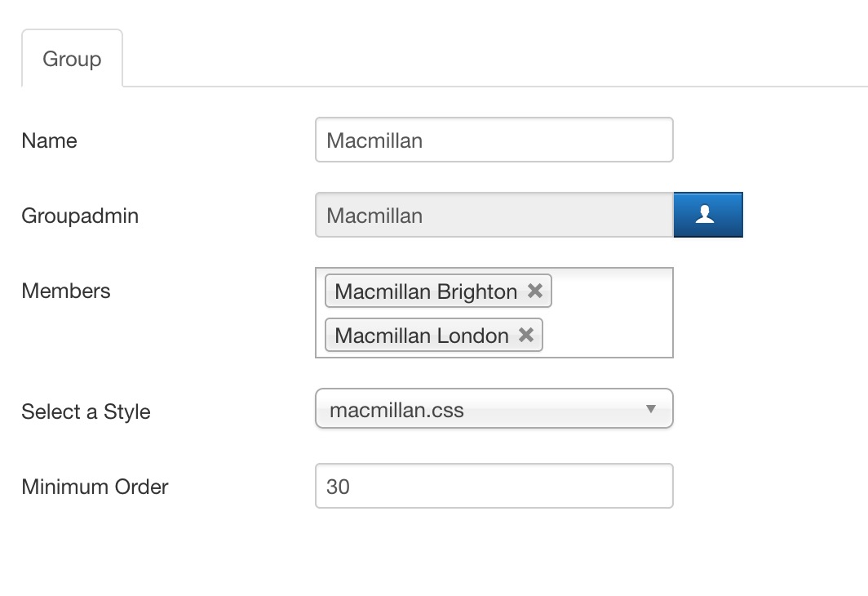The image size is (868, 596).
Task: Click the Groupadmin label
Action: coord(80,216)
